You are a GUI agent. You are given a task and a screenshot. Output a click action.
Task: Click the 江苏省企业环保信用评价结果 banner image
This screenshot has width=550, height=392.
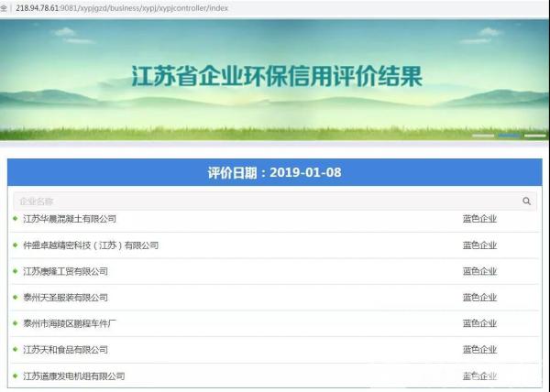274,78
